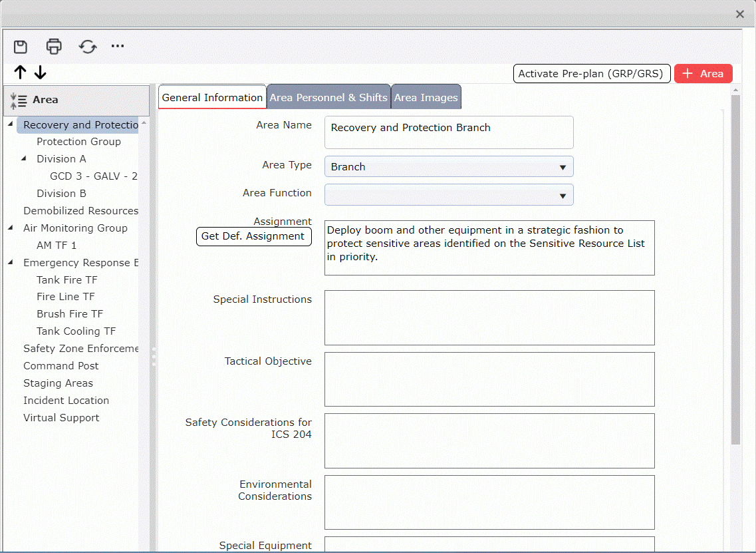Select Air Monitoring Group in tree
The width and height of the screenshot is (756, 553).
pyautogui.click(x=75, y=228)
